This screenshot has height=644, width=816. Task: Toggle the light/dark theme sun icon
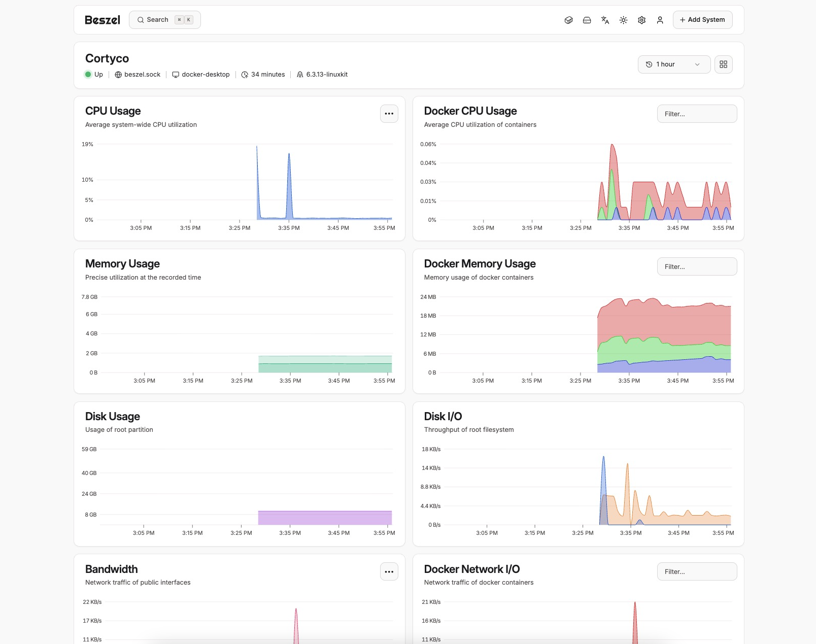[x=624, y=20]
